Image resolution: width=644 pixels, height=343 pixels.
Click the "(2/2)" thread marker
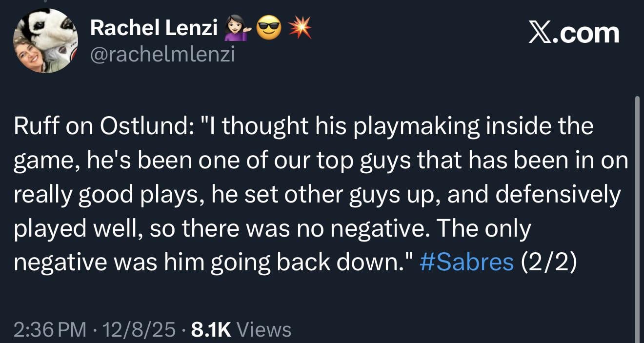549,262
